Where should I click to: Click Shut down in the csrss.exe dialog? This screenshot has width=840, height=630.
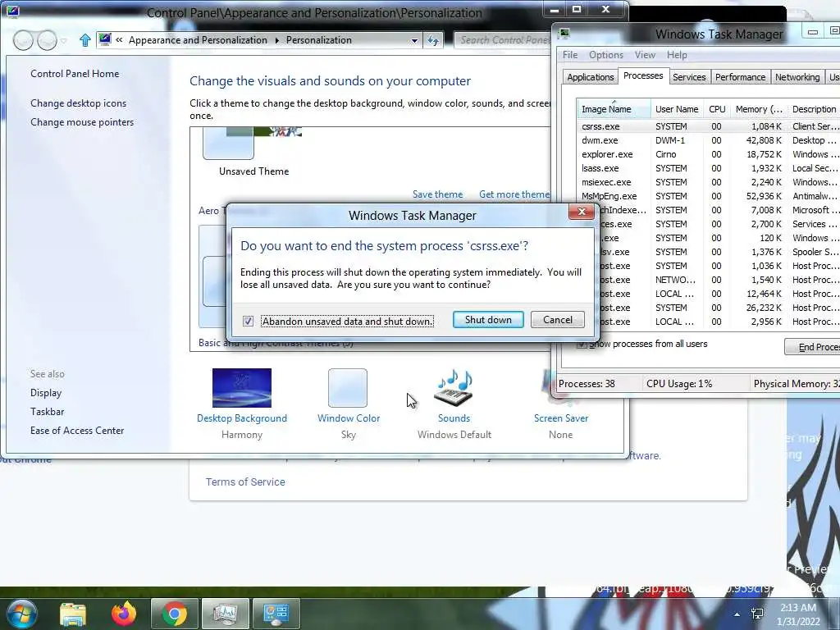click(488, 320)
